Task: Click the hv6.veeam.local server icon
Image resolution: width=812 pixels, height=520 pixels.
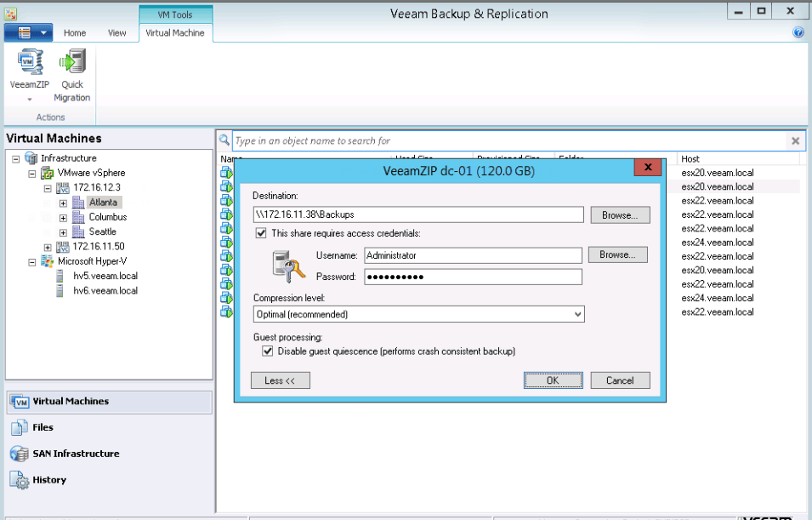Action: pos(60,291)
